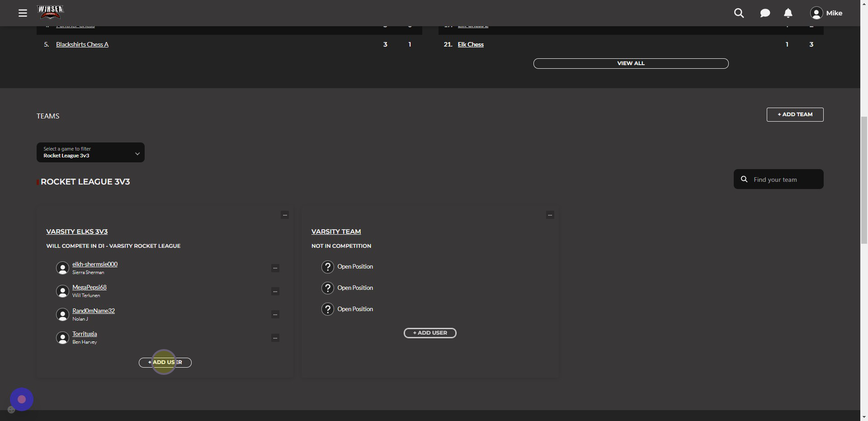Click avatar icon of elkh-shermsie000
Image resolution: width=868 pixels, height=421 pixels.
tap(62, 268)
